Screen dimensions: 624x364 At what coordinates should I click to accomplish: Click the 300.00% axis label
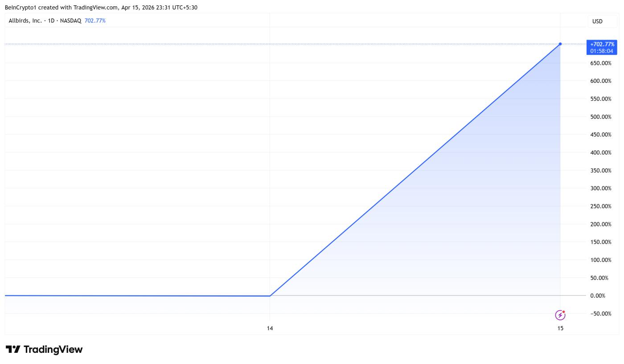click(x=601, y=188)
